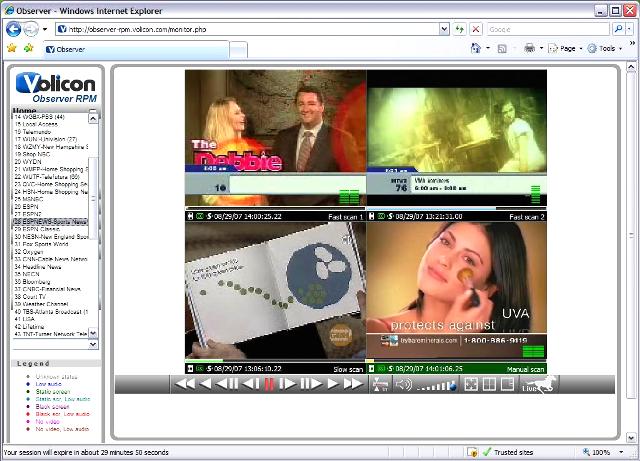Collapse the Home panel minimize button
The height and width of the screenshot is (461, 640).
point(93,111)
